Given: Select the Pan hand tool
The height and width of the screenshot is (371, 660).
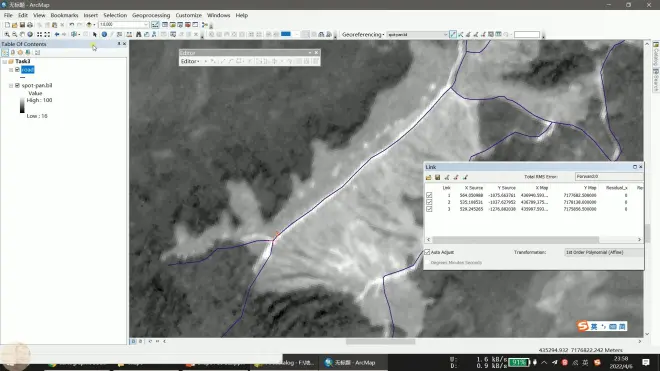Looking at the screenshot, I should 22,35.
